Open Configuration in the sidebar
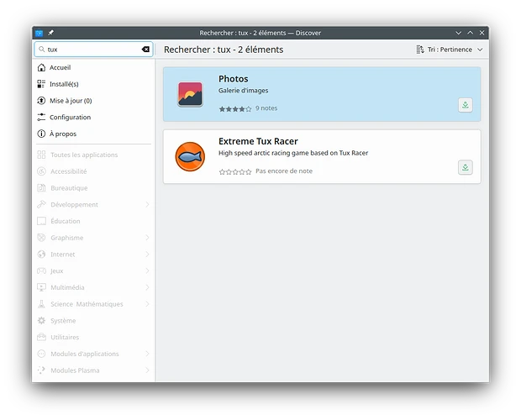 pos(70,118)
